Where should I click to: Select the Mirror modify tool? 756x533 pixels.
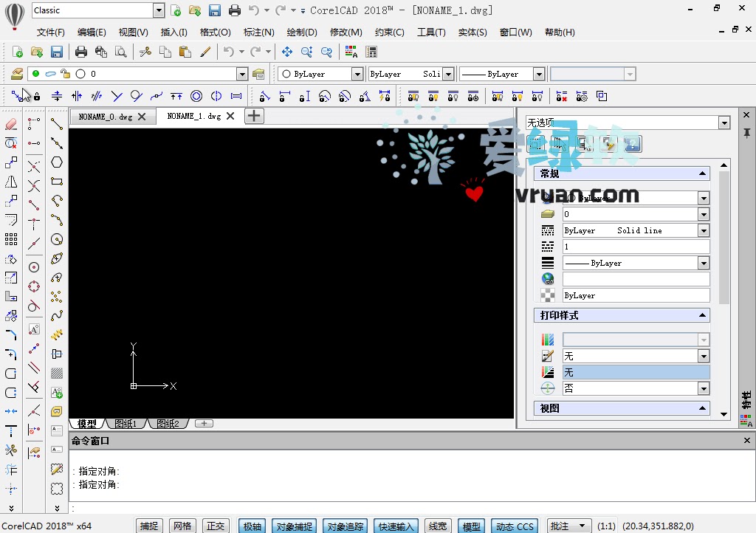(11, 182)
